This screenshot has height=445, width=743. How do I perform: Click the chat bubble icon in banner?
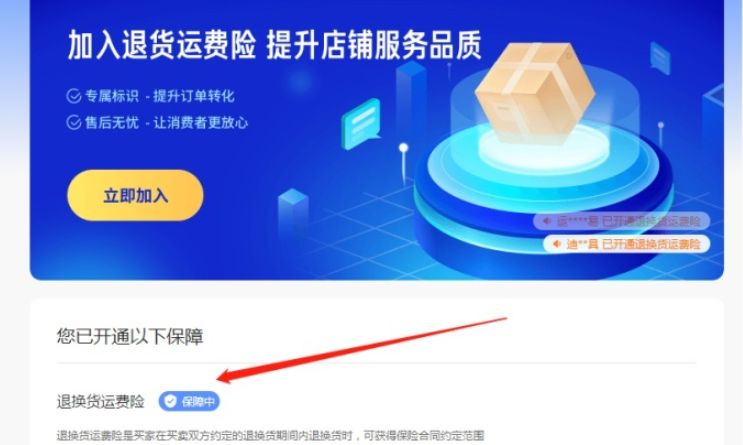click(x=361, y=123)
